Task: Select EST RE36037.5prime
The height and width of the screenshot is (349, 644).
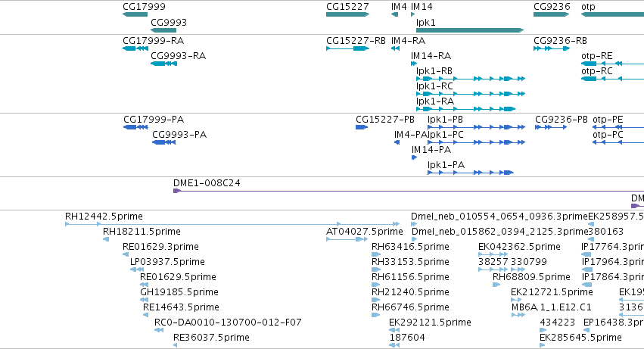Action: [211, 338]
